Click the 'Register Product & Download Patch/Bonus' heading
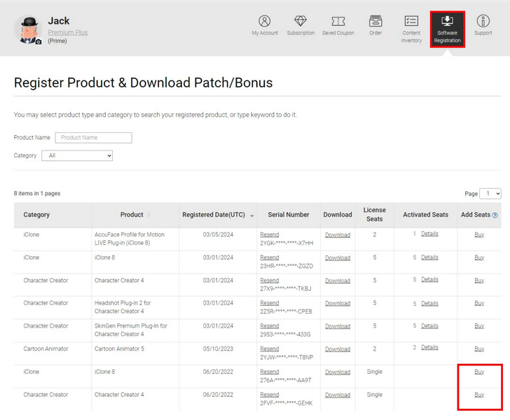Image resolution: width=510 pixels, height=420 pixels. point(143,83)
